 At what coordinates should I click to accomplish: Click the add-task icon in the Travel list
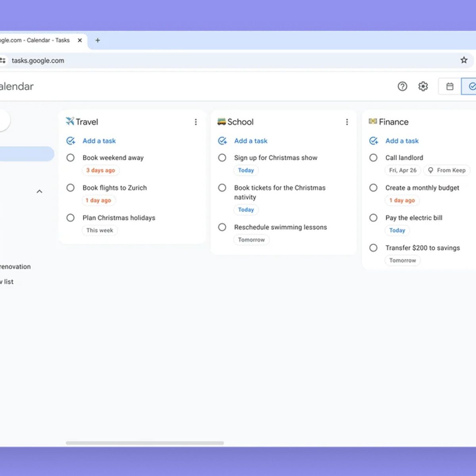(71, 141)
